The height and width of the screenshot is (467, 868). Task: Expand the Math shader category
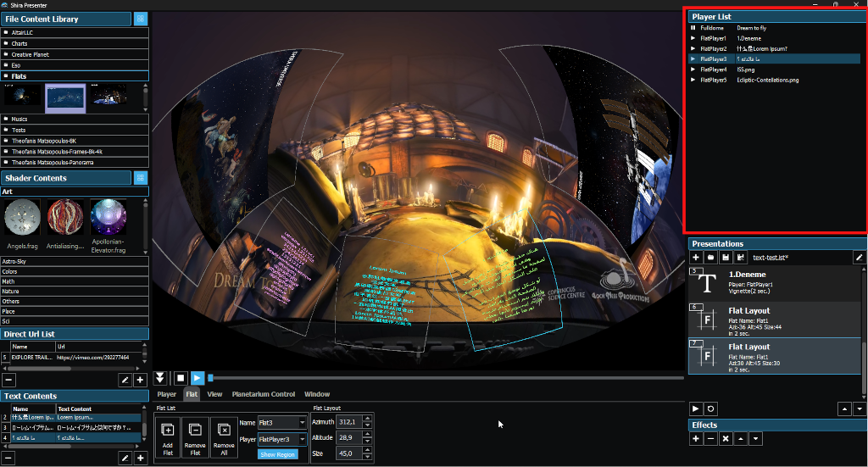coord(75,281)
